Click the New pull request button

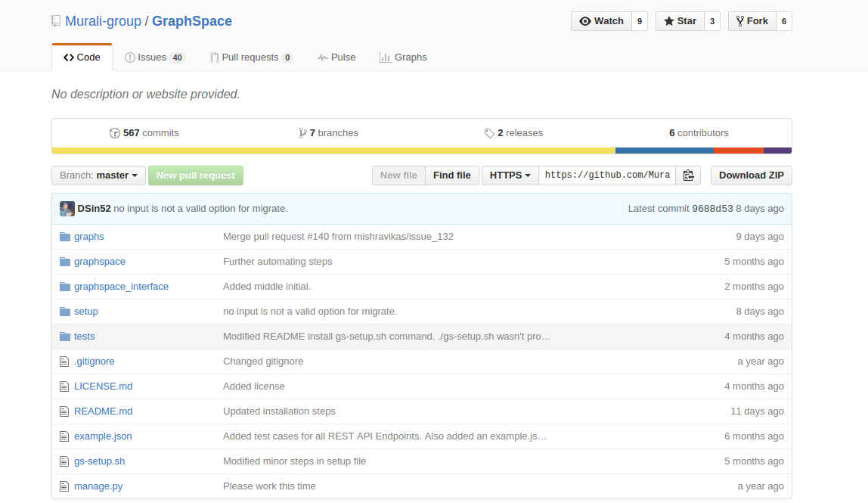(x=195, y=175)
